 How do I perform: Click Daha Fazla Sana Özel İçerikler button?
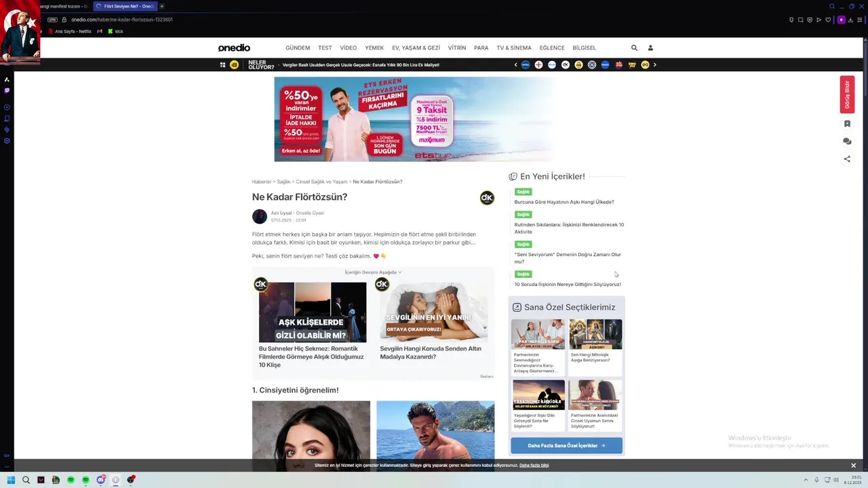point(566,446)
